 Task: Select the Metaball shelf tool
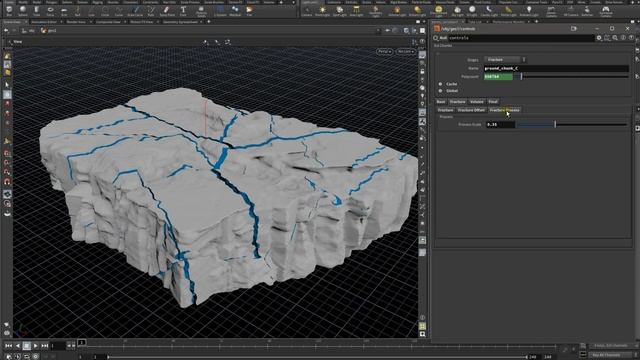(235, 11)
